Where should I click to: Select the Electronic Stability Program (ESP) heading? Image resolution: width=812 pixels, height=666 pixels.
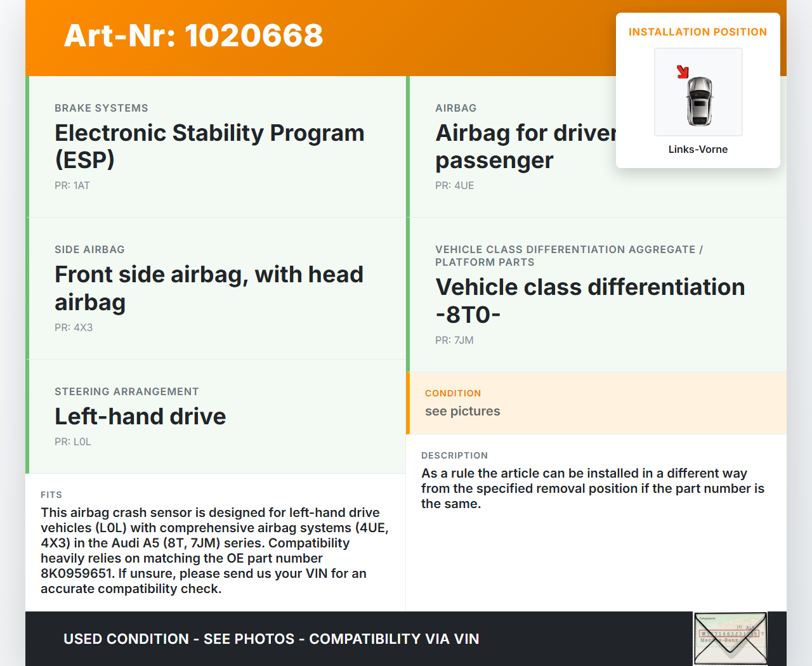(209, 146)
